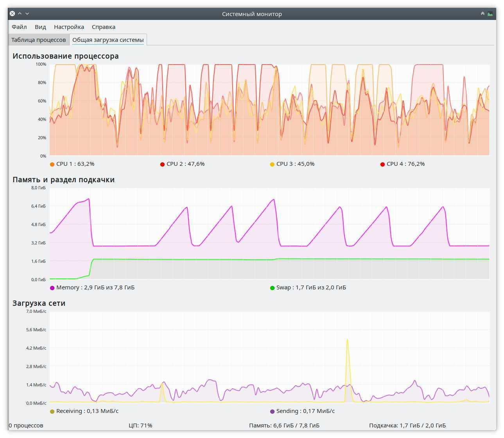The image size is (504, 438).
Task: Click the purple Sending legend dot
Action: click(x=272, y=411)
